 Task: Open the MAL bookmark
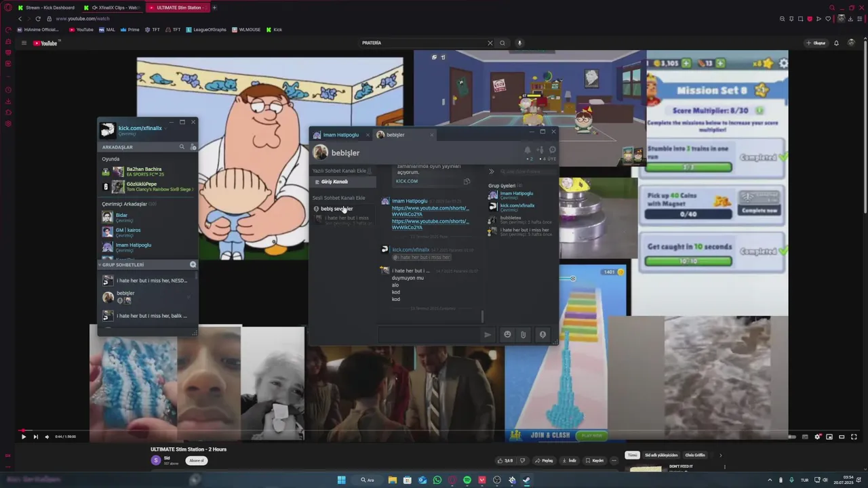pos(107,30)
